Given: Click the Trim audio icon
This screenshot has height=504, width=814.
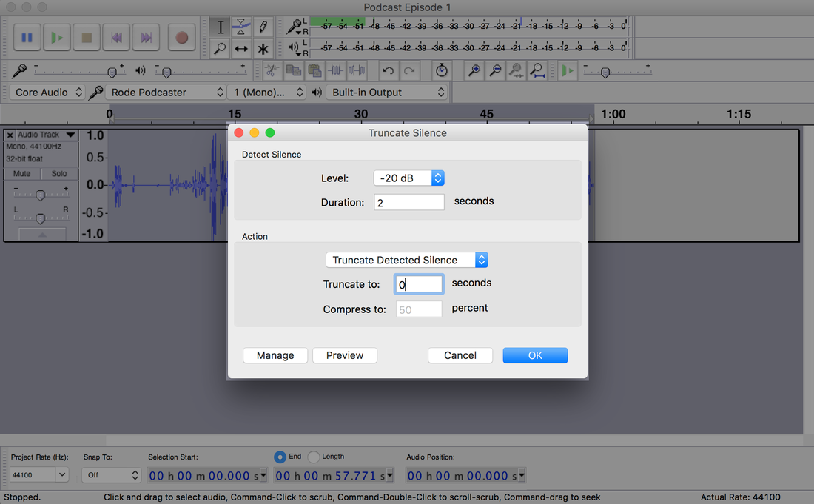Looking at the screenshot, I should pos(335,70).
